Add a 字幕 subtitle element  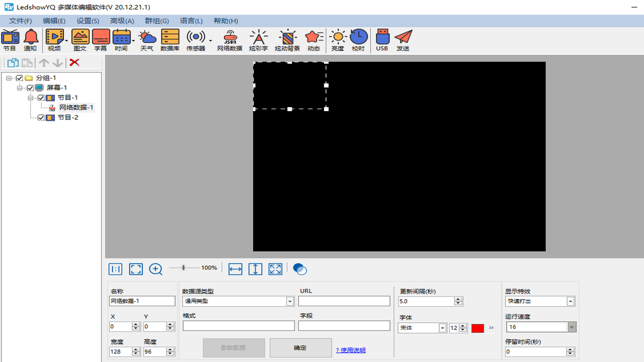point(101,40)
